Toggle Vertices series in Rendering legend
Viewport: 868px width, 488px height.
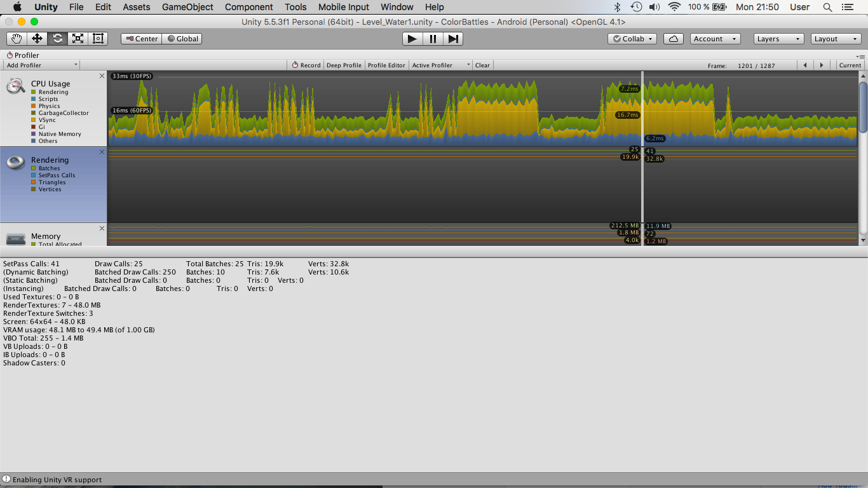click(x=46, y=189)
